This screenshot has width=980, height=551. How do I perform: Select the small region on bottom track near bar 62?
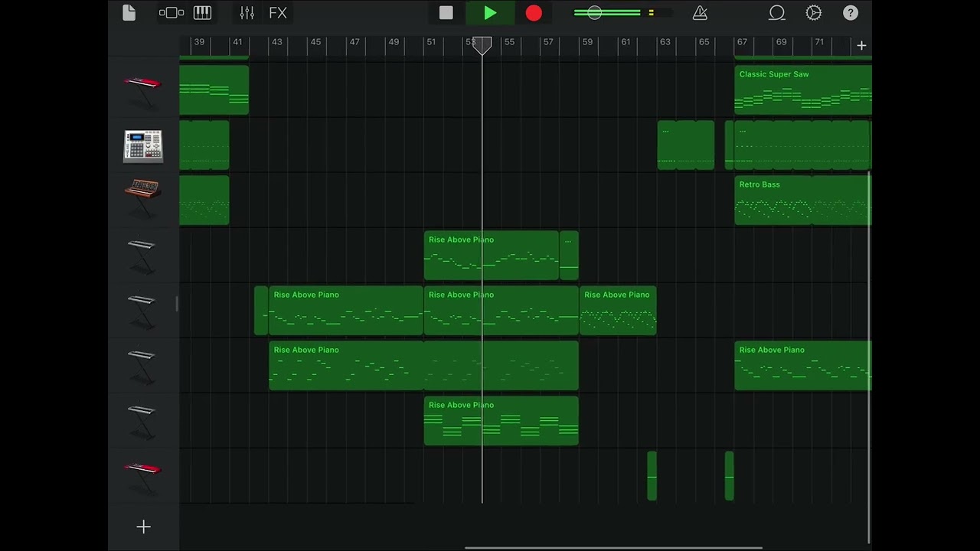[x=652, y=476]
